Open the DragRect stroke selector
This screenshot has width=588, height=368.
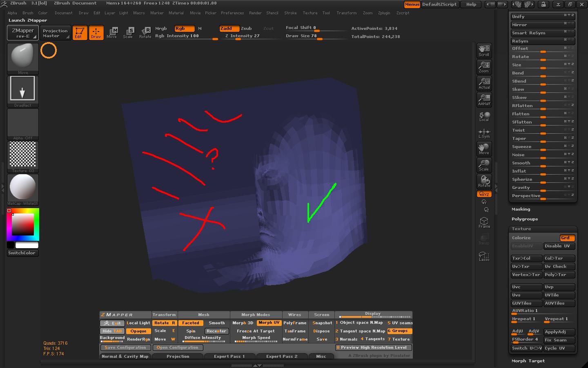click(x=23, y=92)
